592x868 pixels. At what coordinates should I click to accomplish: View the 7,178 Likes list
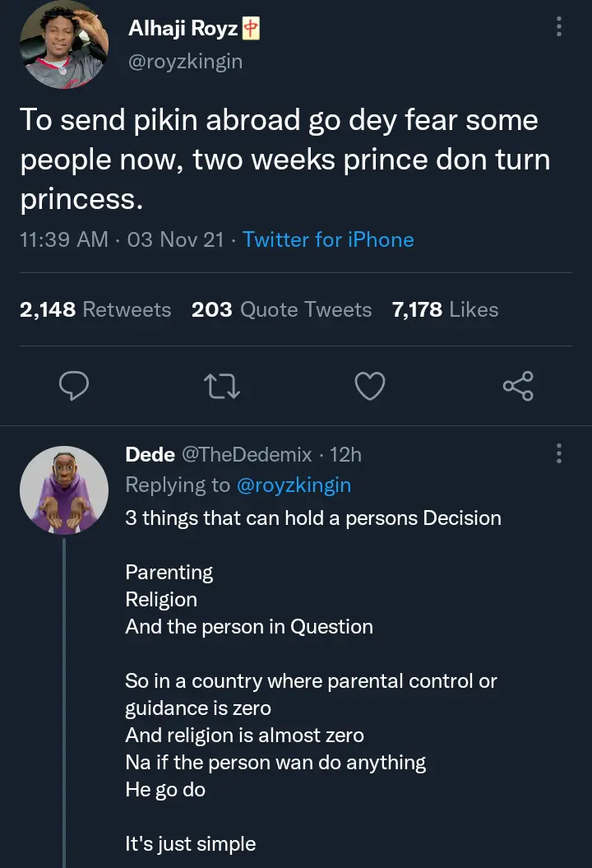click(445, 309)
